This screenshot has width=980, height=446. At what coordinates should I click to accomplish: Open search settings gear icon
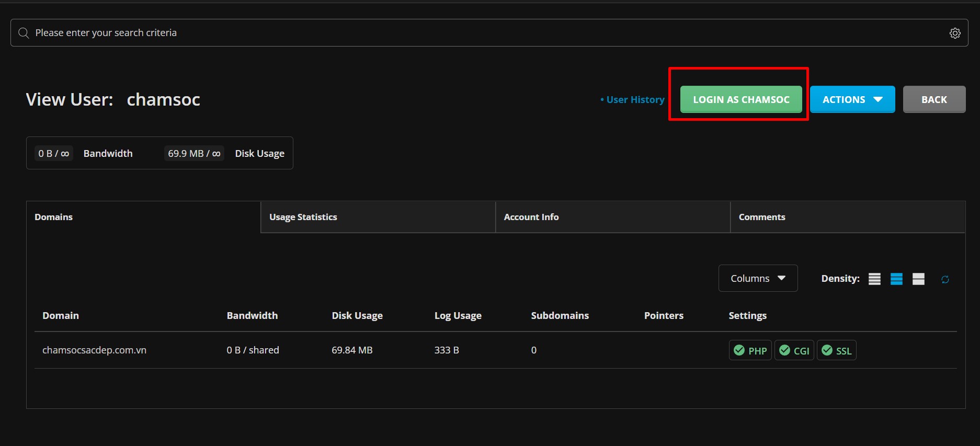[x=955, y=33]
